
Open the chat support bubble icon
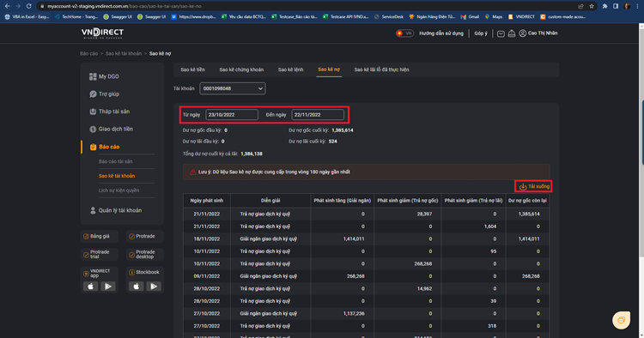pos(621,320)
